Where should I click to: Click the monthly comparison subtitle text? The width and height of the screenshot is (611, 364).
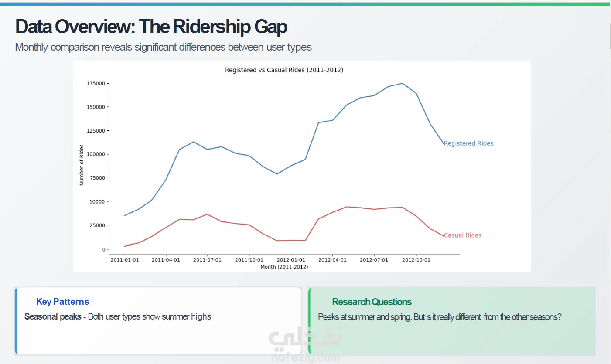tap(163, 47)
